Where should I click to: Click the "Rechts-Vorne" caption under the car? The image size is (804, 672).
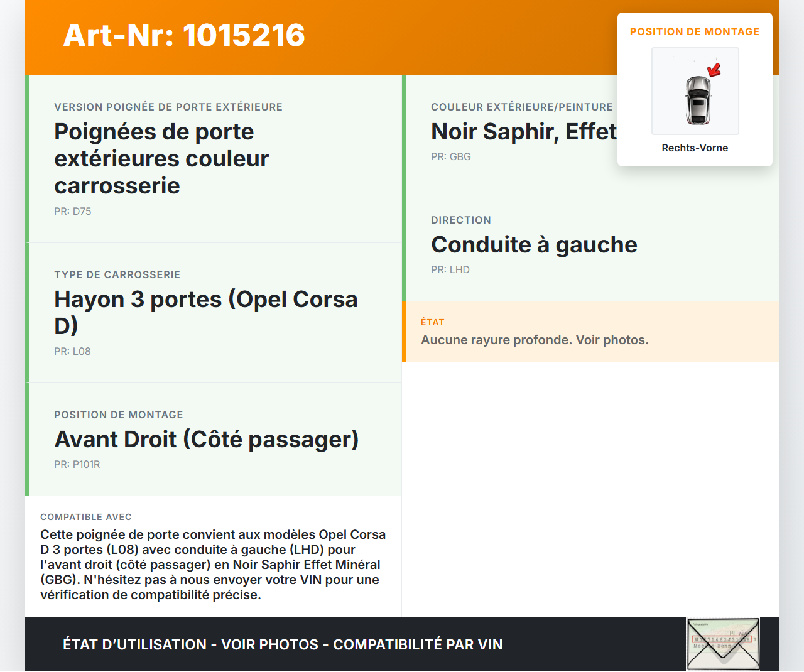point(695,148)
